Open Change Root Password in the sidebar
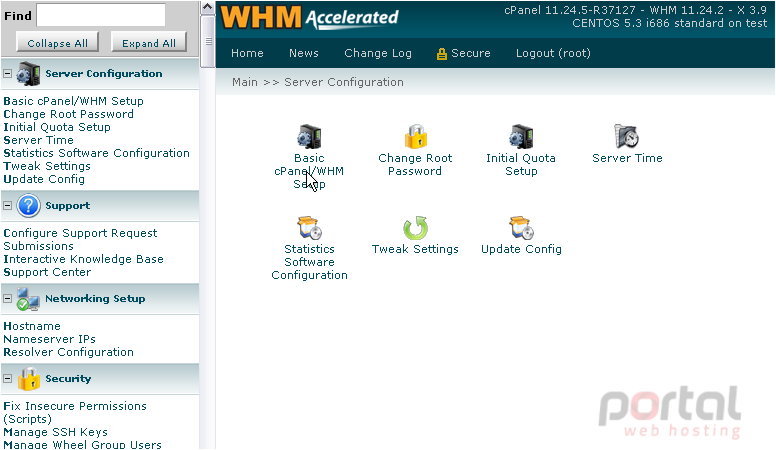 pos(68,114)
